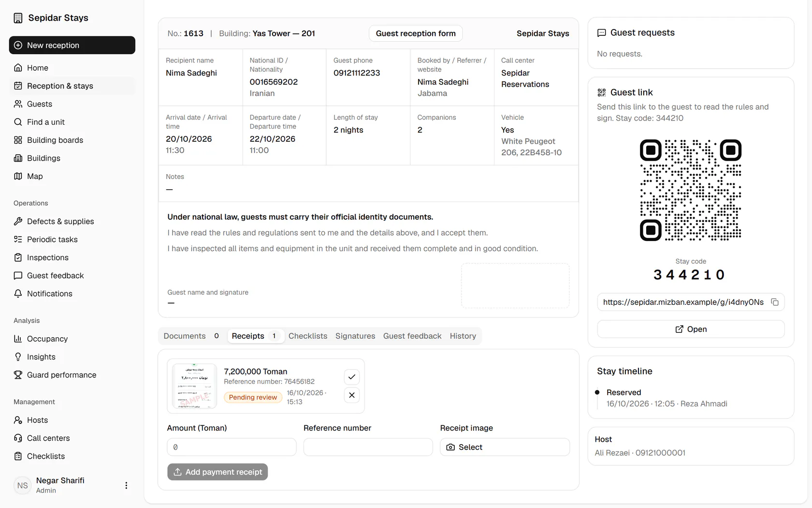Open the Map view
The height and width of the screenshot is (508, 812).
[72, 176]
